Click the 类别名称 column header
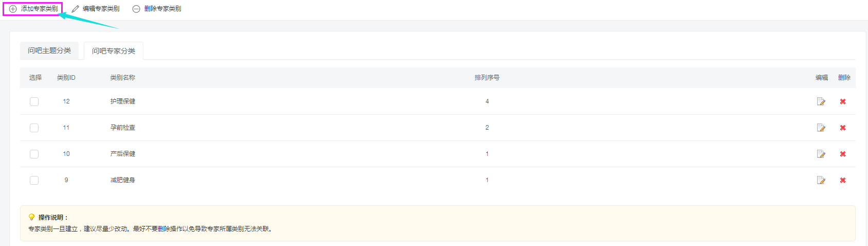The height and width of the screenshot is (246, 868). [123, 78]
